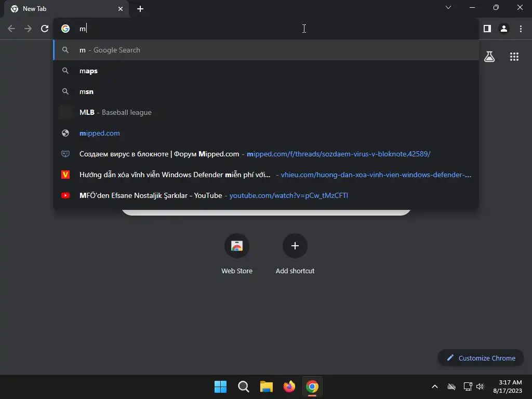532x399 pixels.
Task: Open File Explorer from the taskbar
Action: (x=267, y=387)
